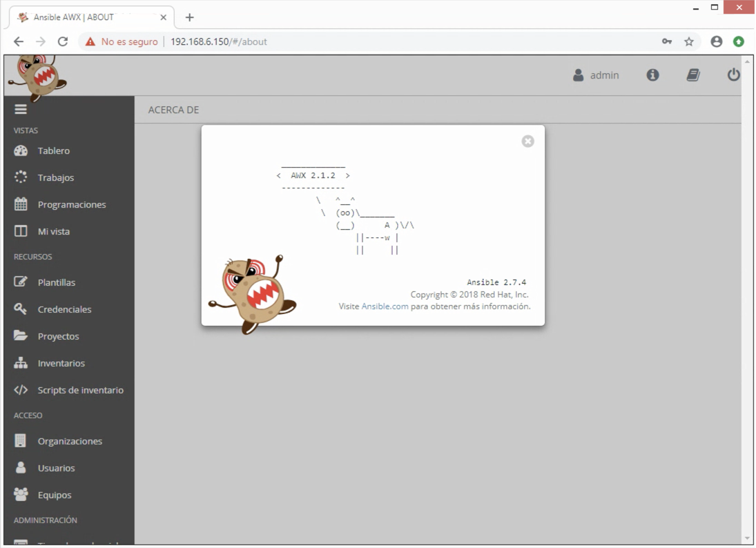This screenshot has height=548, width=756.
Task: Click the browser forward arrow
Action: tap(41, 41)
